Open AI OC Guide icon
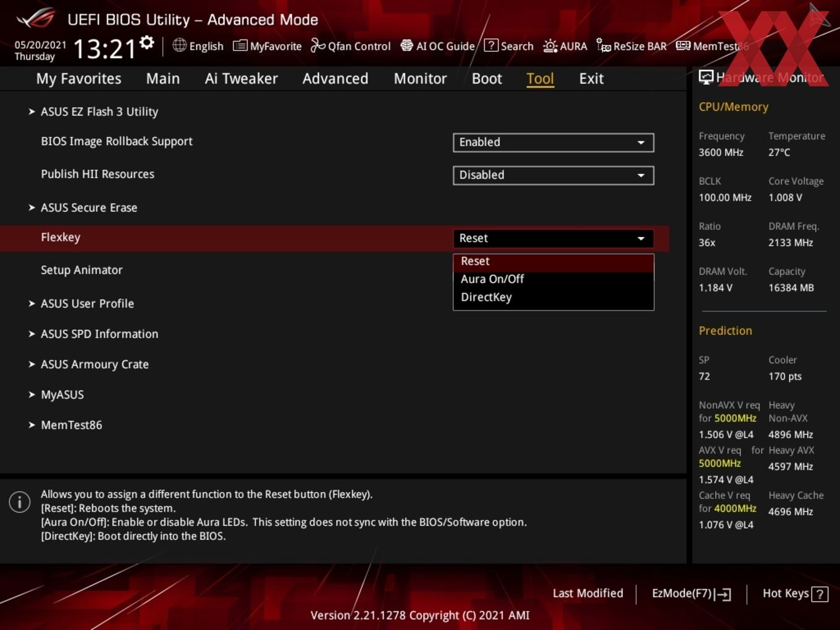Screen dimensions: 840x630 406,45
